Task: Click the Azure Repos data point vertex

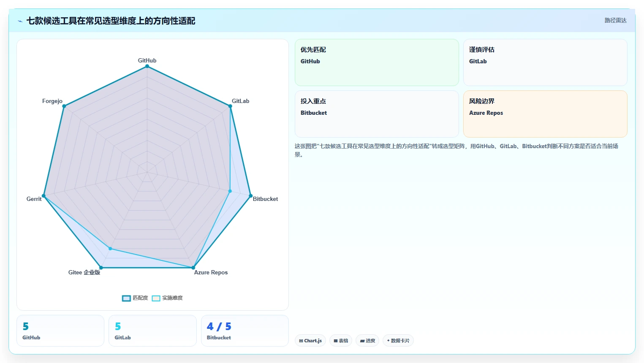Action: pyautogui.click(x=193, y=268)
